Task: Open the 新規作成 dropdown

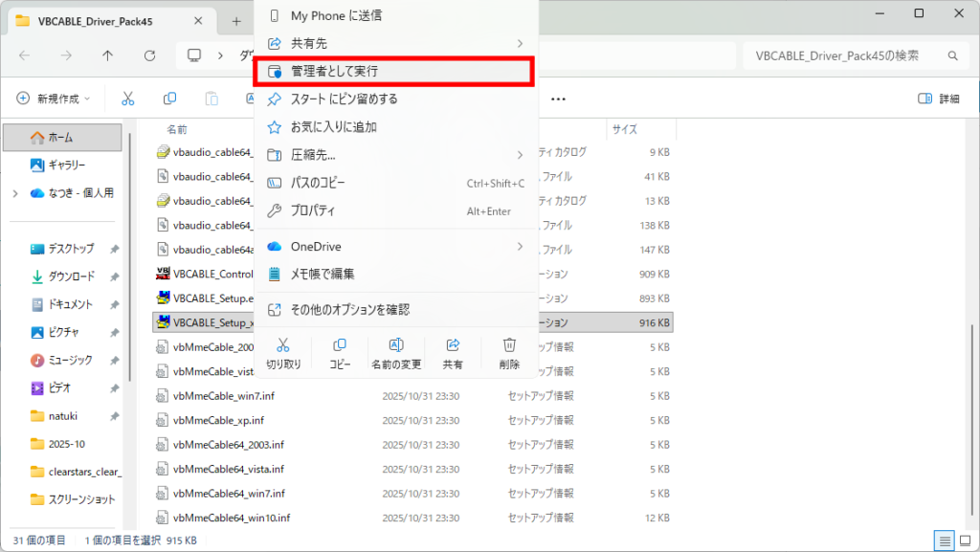Action: point(54,99)
